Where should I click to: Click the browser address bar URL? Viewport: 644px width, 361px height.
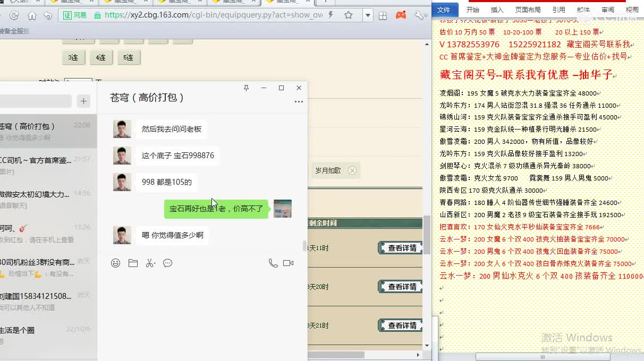pos(214,15)
